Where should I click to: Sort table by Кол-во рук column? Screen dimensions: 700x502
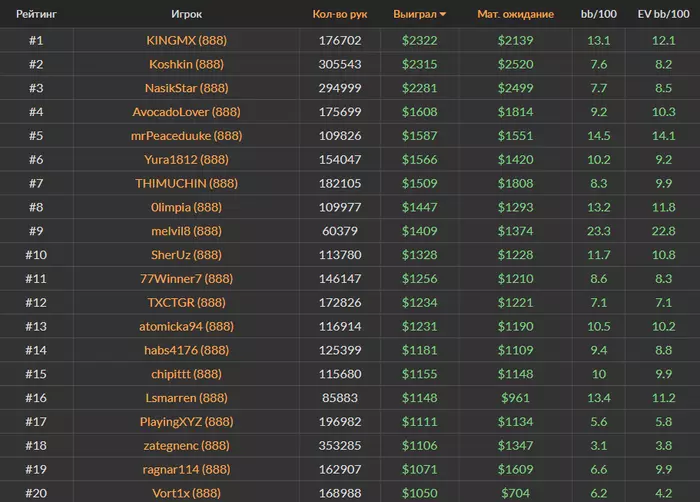click(340, 14)
